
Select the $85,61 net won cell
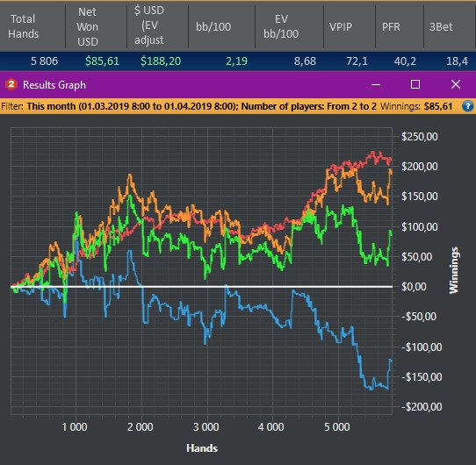(x=102, y=61)
